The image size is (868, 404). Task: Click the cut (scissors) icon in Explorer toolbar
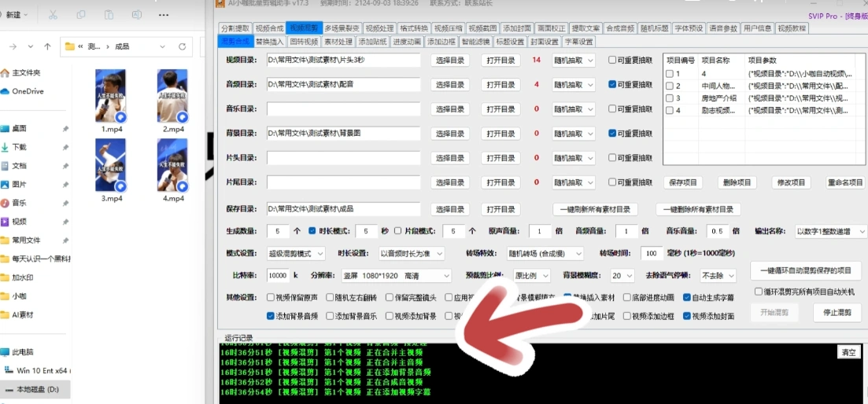click(53, 15)
